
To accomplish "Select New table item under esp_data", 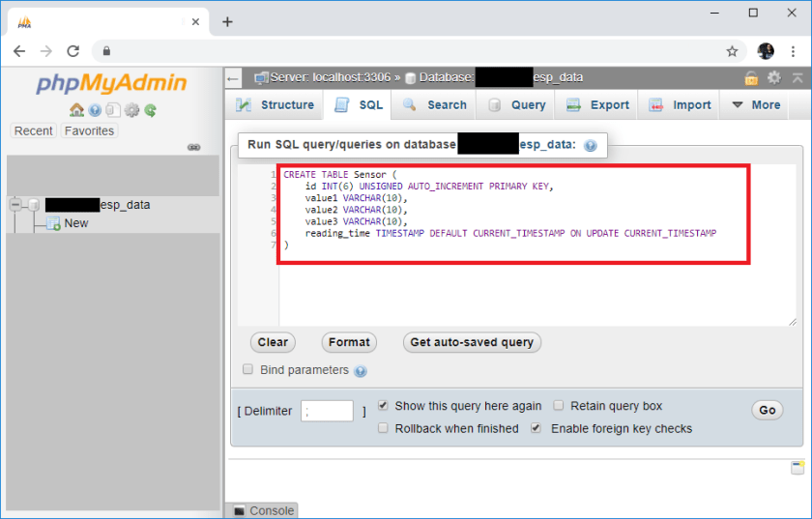I will [x=75, y=223].
